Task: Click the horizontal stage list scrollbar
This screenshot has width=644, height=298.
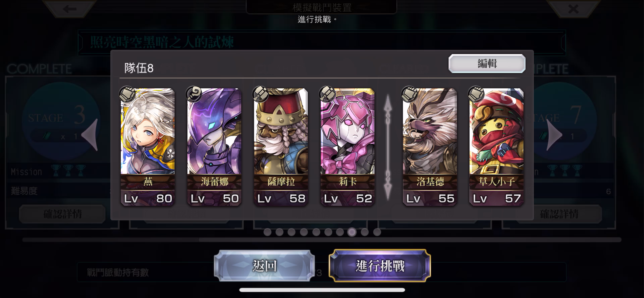Action: (x=322, y=240)
